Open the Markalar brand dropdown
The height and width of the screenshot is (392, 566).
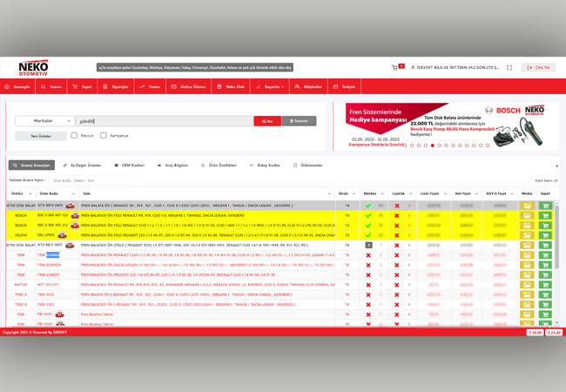tap(44, 121)
